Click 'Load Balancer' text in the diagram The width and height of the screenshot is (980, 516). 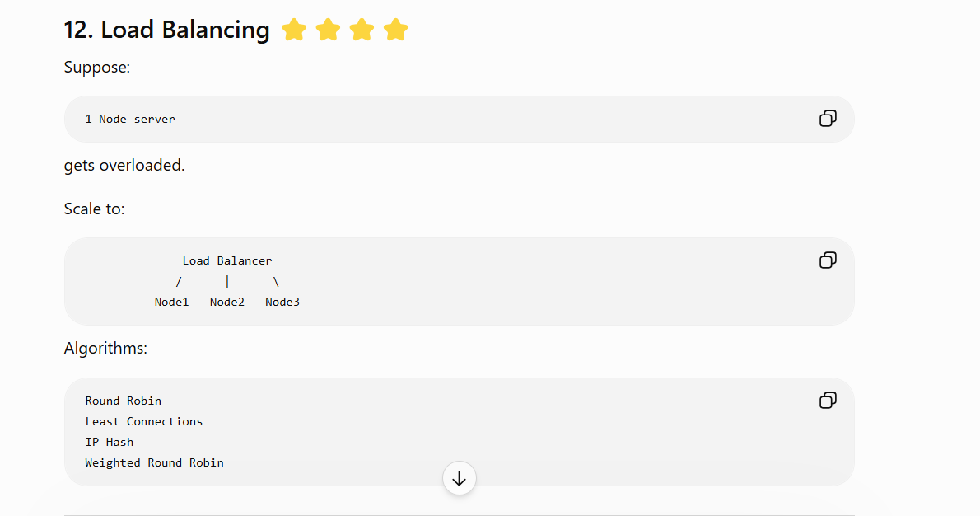pyautogui.click(x=226, y=260)
